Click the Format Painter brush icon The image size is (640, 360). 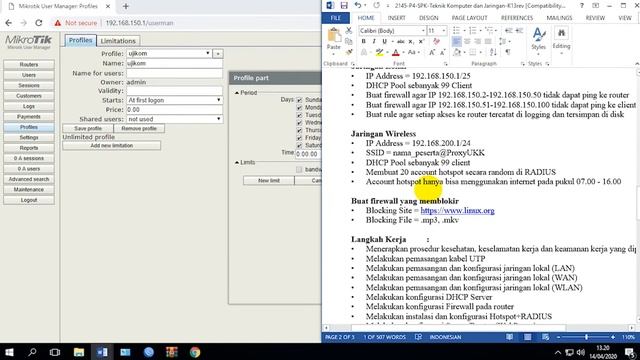pos(349,52)
